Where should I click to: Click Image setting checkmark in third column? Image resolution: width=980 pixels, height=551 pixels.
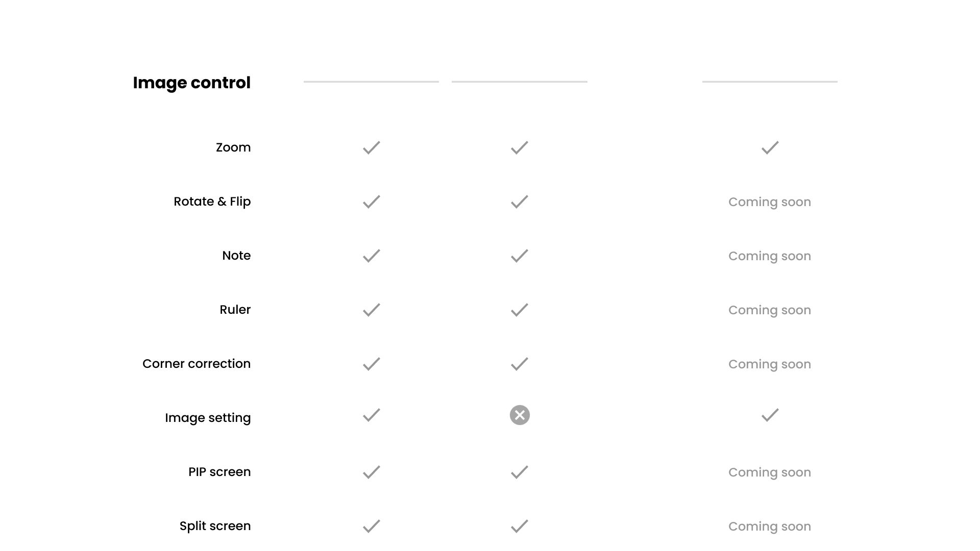point(770,415)
